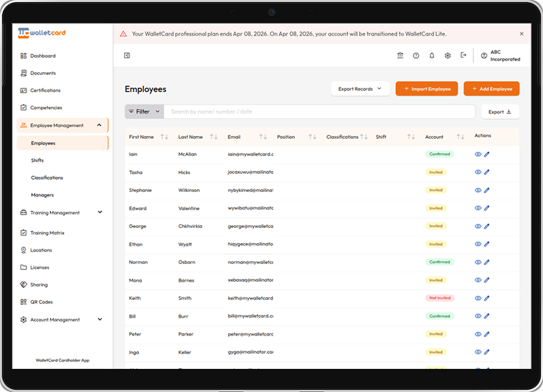View Edward Valentine via eye icon

click(x=478, y=208)
